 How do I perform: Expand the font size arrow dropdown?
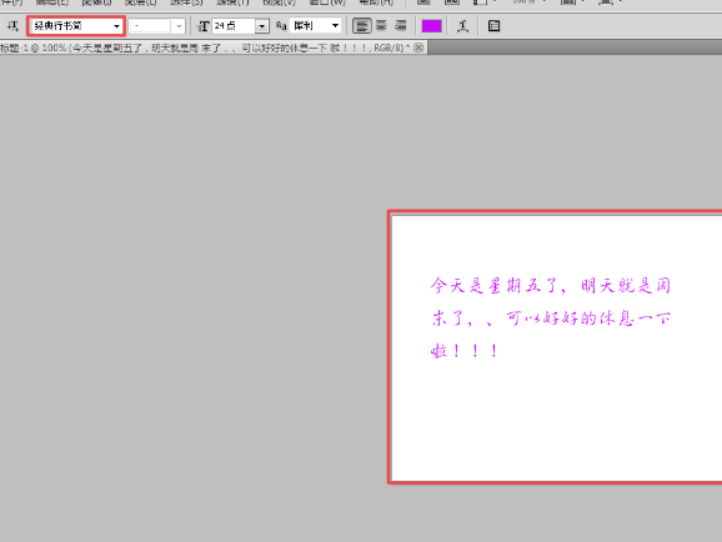point(262,26)
